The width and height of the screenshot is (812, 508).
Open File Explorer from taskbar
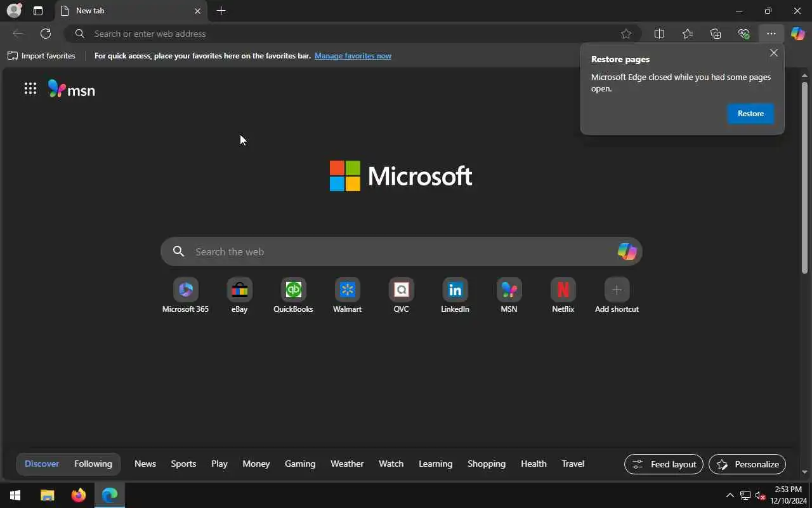(48, 495)
